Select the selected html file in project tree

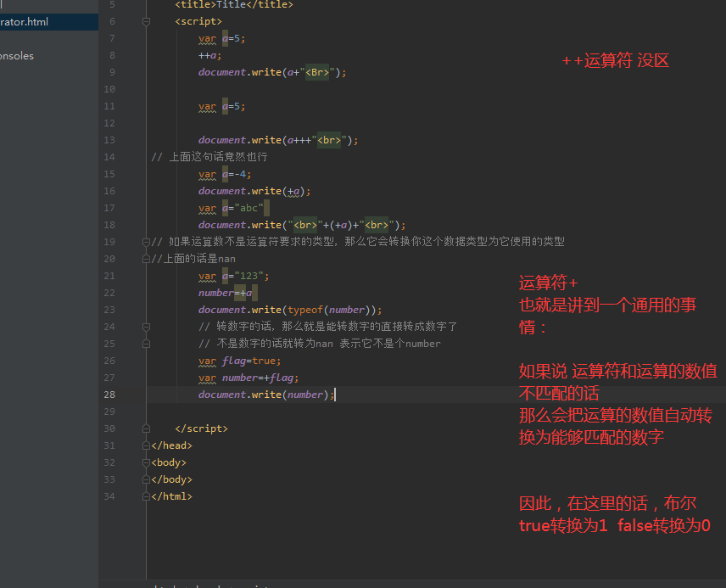tap(49, 22)
